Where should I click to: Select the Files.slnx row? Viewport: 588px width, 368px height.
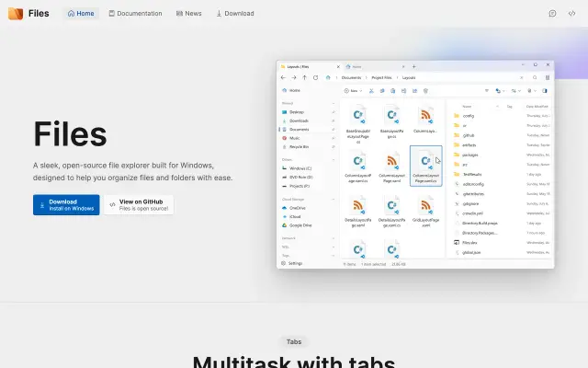(x=501, y=243)
